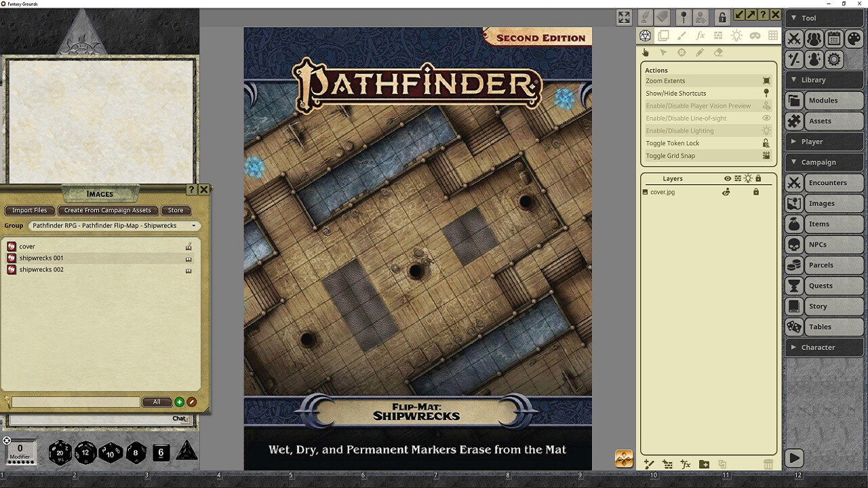This screenshot has width=868, height=488.
Task: Open the effects (fx) tool mode
Action: 701,35
